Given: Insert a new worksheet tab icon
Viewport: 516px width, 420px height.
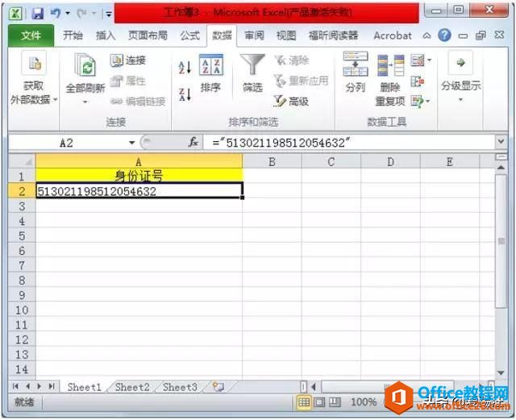Looking at the screenshot, I should 218,387.
